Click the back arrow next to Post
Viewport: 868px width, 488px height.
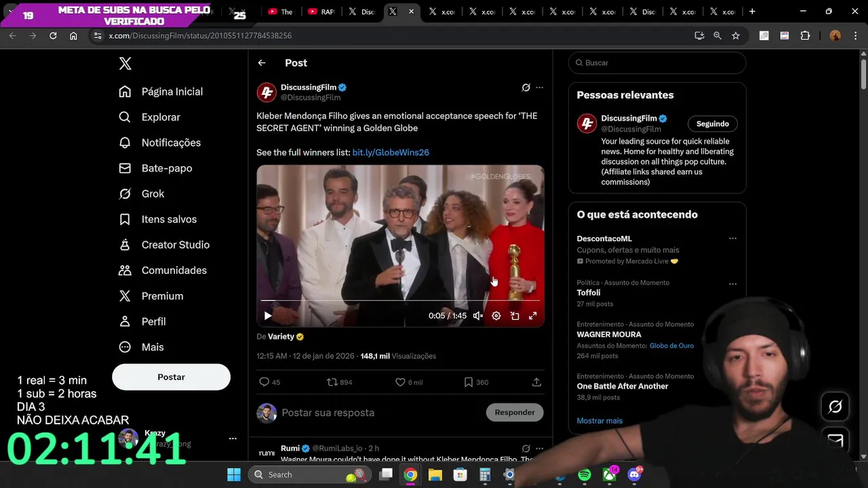click(262, 63)
